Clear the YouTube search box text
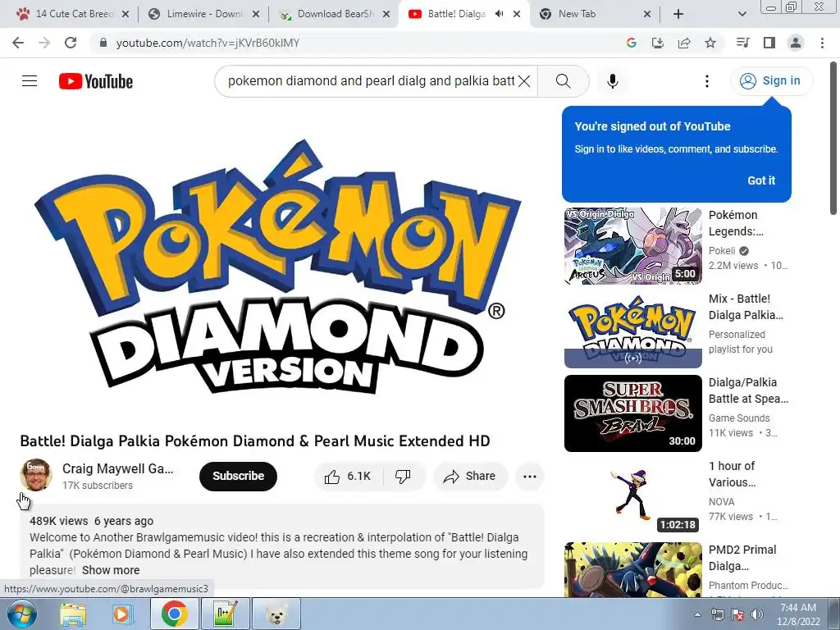The image size is (840, 630). (x=524, y=81)
